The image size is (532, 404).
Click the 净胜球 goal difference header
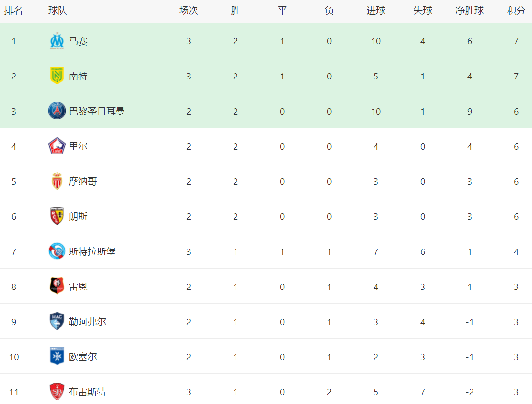pyautogui.click(x=470, y=11)
